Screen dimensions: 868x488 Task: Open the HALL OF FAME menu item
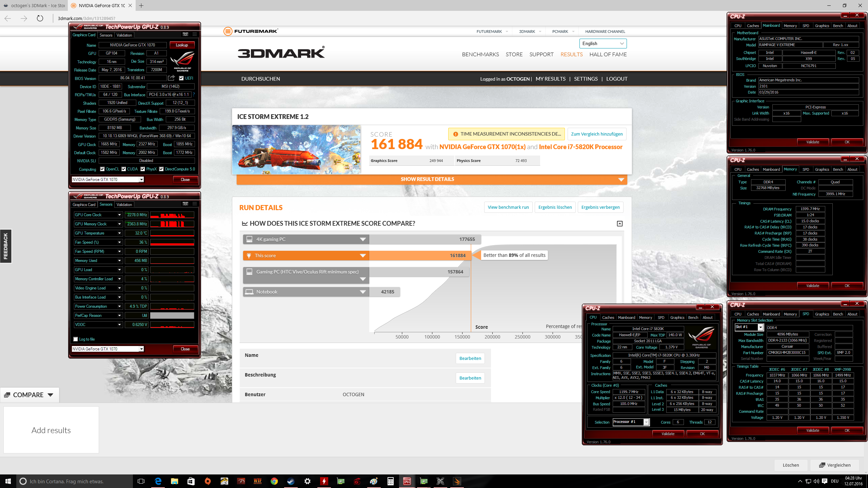608,54
